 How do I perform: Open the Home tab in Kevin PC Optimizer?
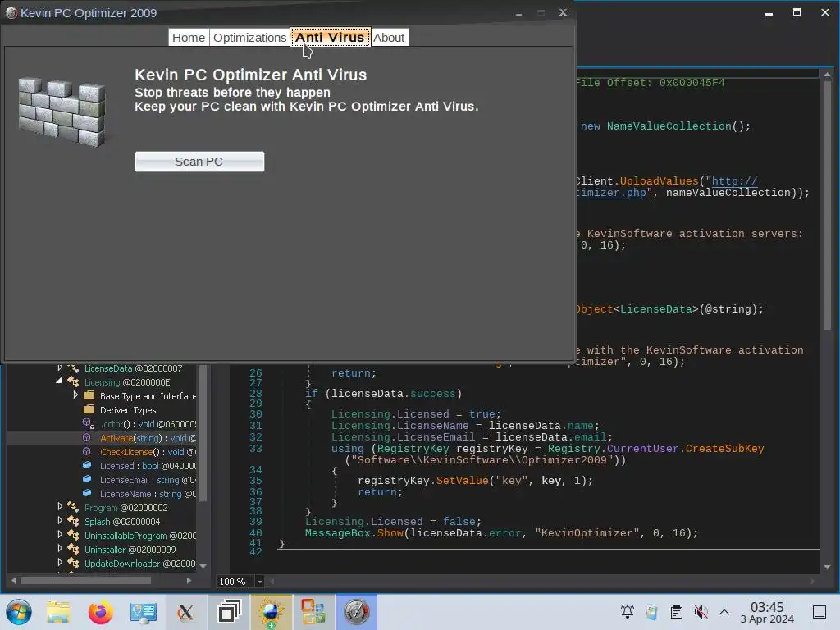189,38
